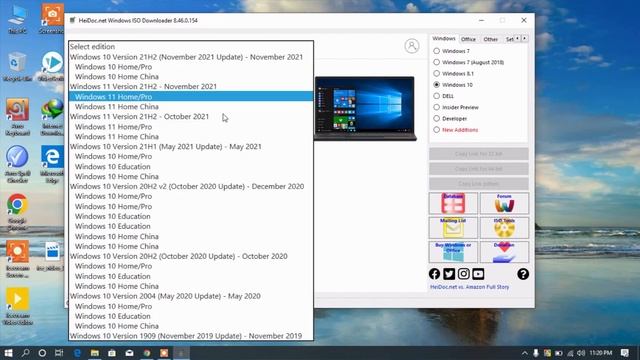Choose highlighted Windows 11 Home/Pro November 2021 entry
This screenshot has width=640, height=360.
pos(191,96)
